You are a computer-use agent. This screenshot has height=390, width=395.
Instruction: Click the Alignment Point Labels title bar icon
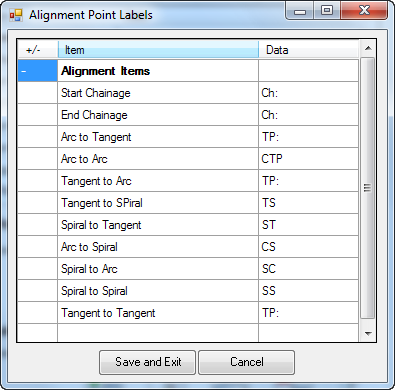point(15,15)
